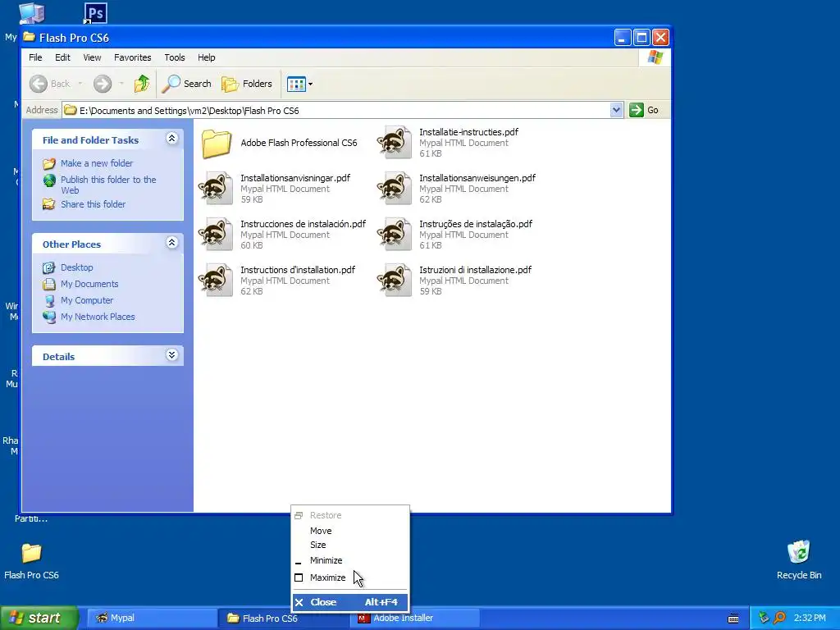Image resolution: width=840 pixels, height=630 pixels.
Task: Choose Close Alt+F4 in the context menu
Action: pos(350,602)
